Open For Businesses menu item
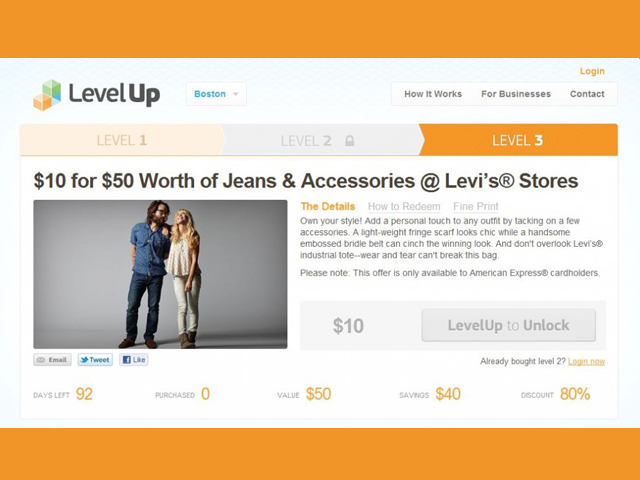The image size is (640, 480). coord(516,94)
